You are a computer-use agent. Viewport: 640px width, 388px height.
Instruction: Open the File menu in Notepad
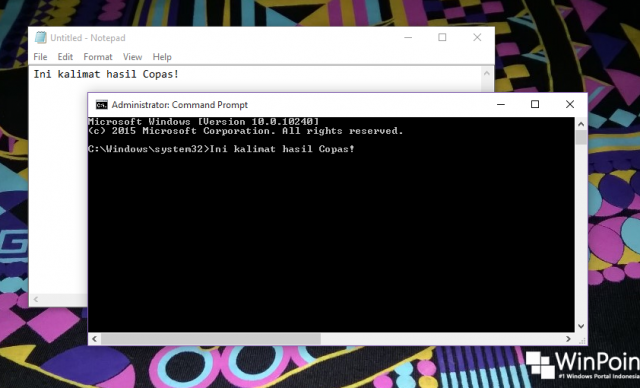40,57
